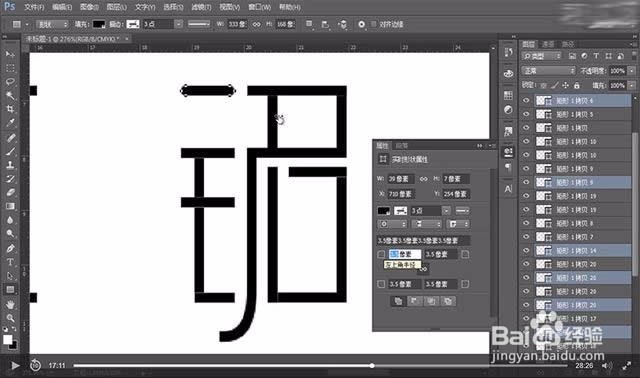Open the Swatches grid panel icon
The width and height of the screenshot is (640, 378).
508,96
